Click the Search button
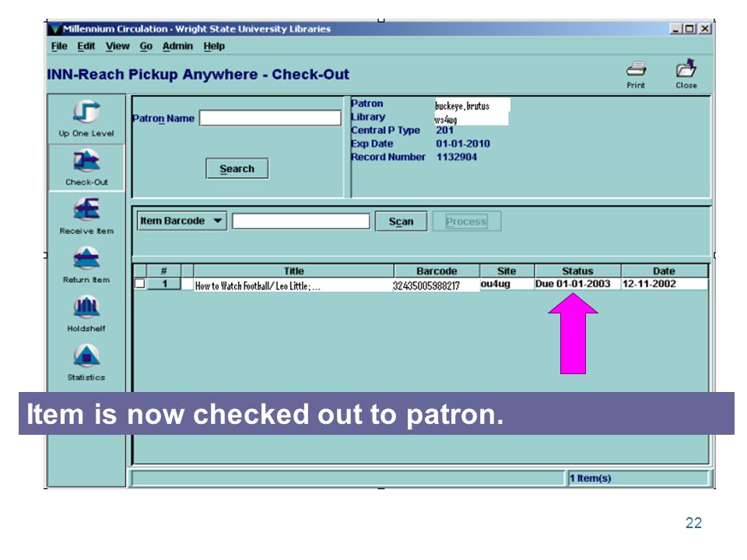Image resolution: width=747 pixels, height=560 pixels. point(237,169)
